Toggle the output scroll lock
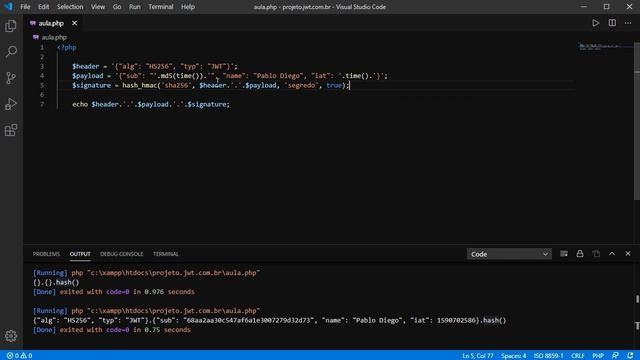 pyautogui.click(x=580, y=254)
